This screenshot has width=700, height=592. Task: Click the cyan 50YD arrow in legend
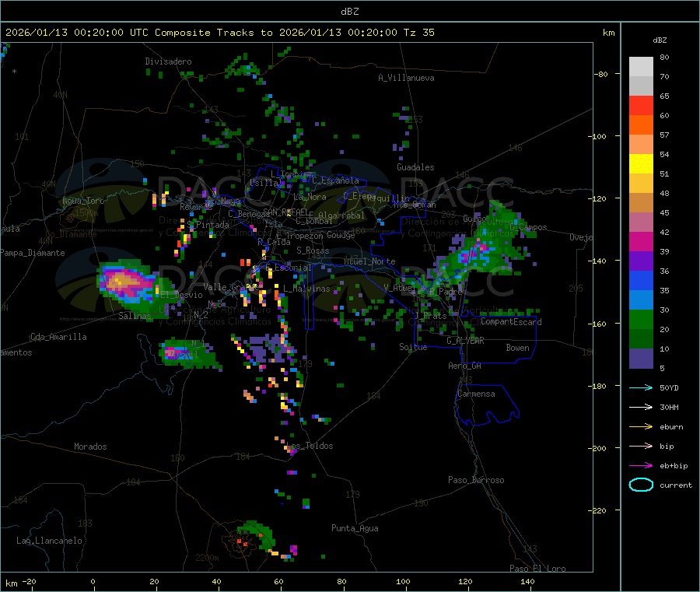click(x=641, y=387)
